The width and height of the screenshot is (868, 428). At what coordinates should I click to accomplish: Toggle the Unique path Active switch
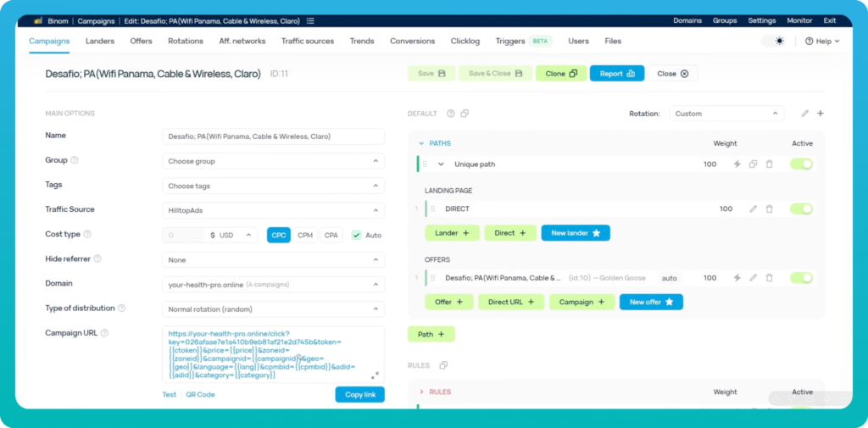click(801, 164)
